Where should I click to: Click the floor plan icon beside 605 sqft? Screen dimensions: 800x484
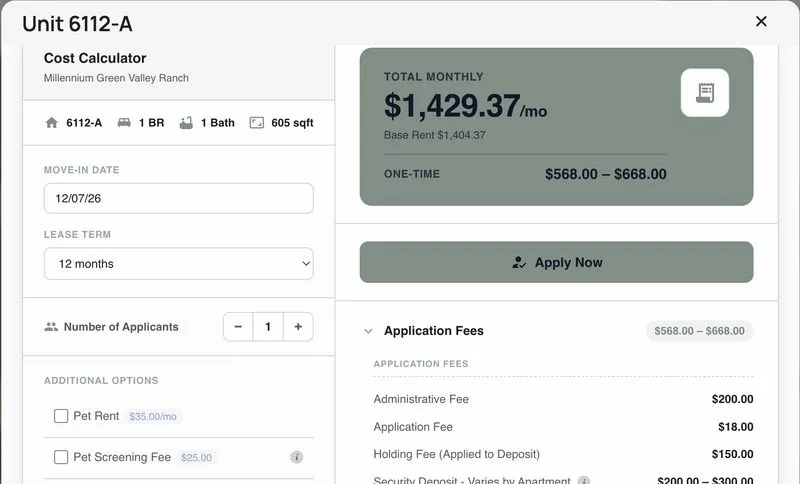tap(257, 123)
